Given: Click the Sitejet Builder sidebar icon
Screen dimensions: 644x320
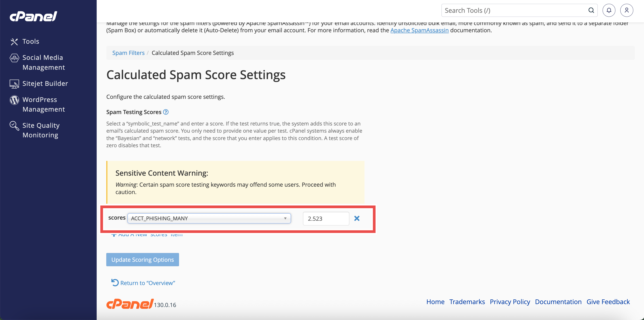Looking at the screenshot, I should pos(14,84).
